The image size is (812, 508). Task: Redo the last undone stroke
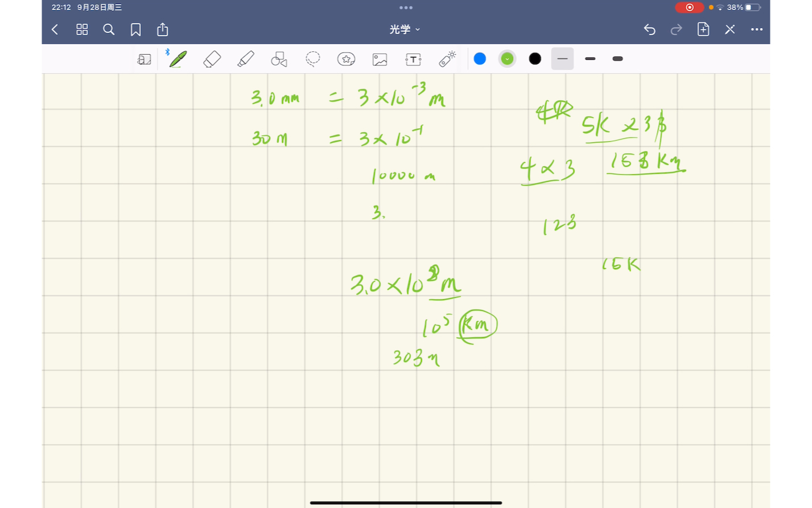point(676,30)
